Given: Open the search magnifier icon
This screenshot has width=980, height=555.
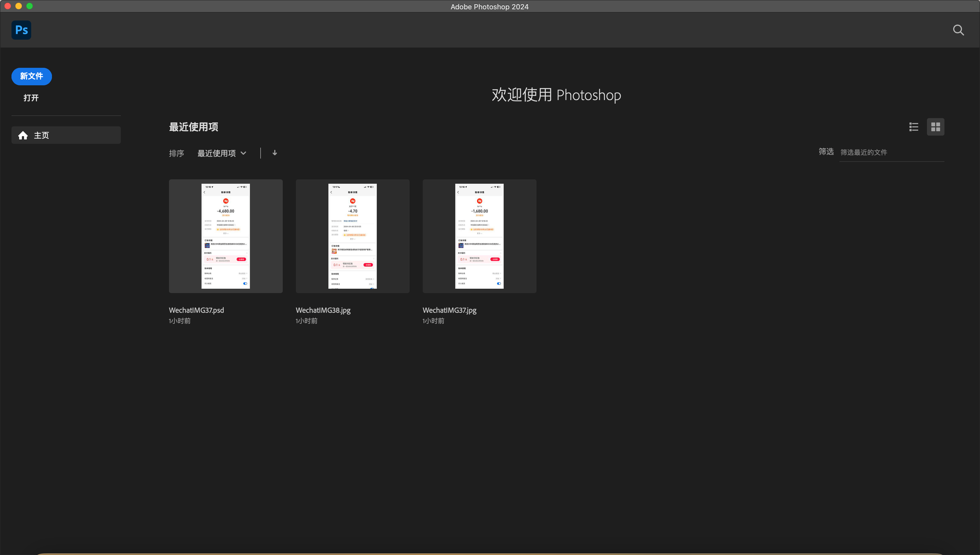Looking at the screenshot, I should [958, 30].
